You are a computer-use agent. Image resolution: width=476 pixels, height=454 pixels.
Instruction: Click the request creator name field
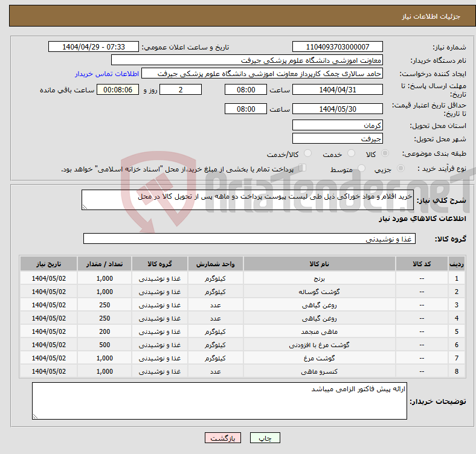click(262, 74)
